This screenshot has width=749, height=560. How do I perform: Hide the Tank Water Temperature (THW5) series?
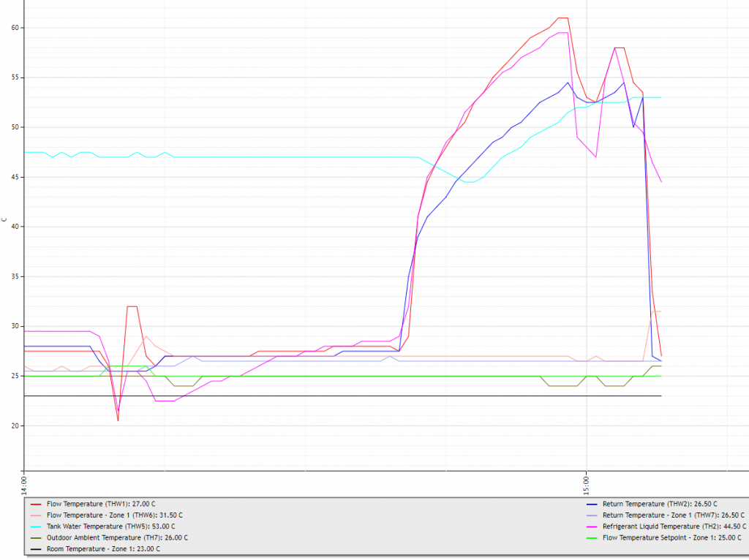tap(110, 526)
